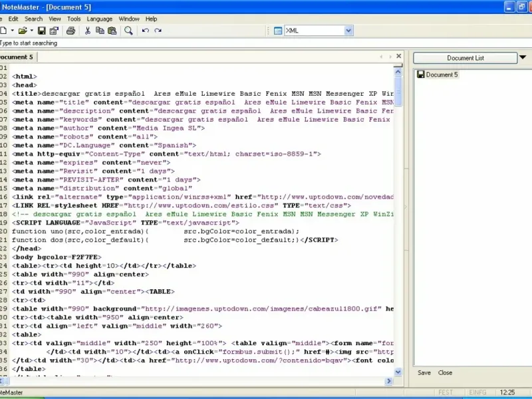Open the New document dropdown arrow
The image size is (532, 399).
[12, 31]
